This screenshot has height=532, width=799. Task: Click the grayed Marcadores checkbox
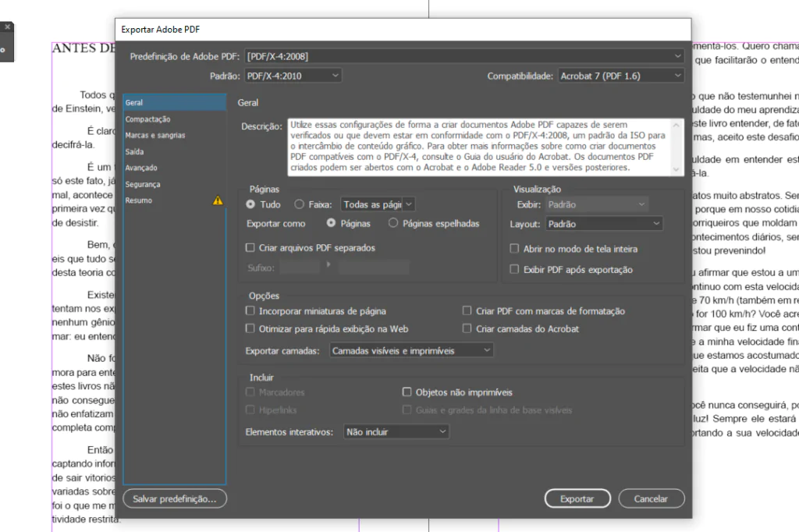[250, 392]
